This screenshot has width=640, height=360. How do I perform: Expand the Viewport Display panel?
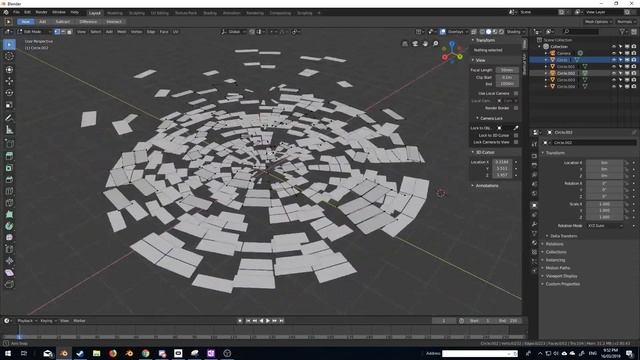pos(561,276)
